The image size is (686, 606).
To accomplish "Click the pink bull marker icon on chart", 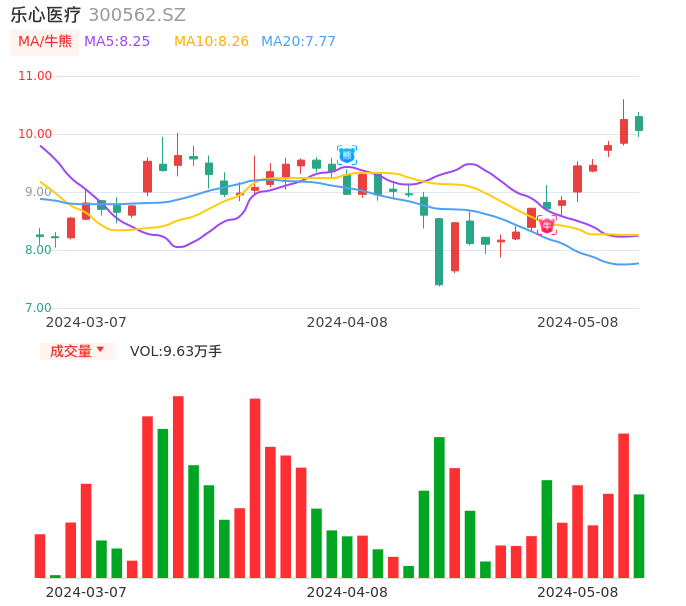I will click(547, 226).
